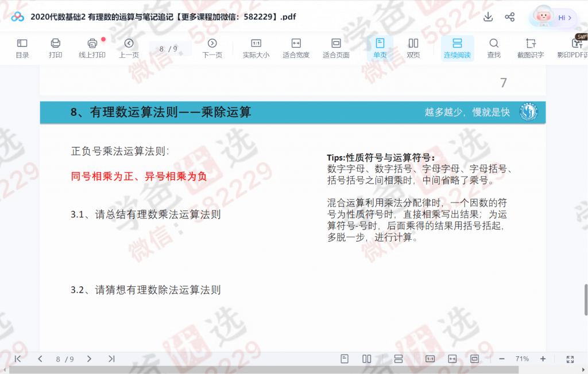588x374 pixels.
Task: Activate 截图识字 screenshot OCR tool
Action: click(x=531, y=48)
